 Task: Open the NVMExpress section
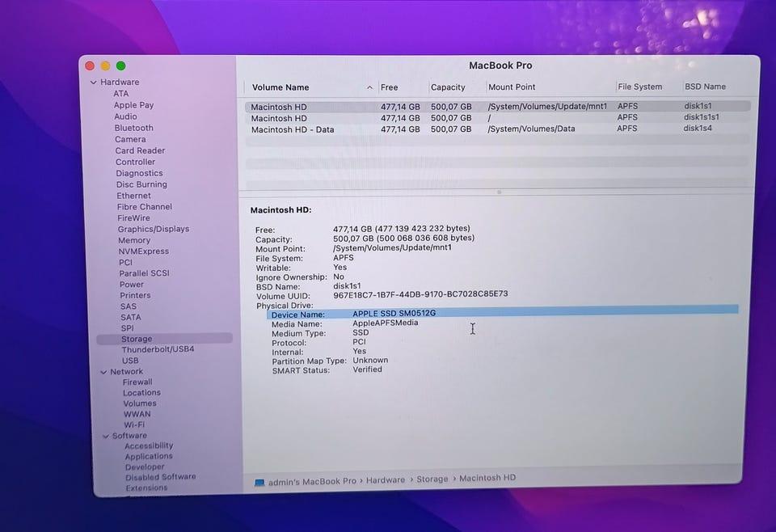coord(144,251)
